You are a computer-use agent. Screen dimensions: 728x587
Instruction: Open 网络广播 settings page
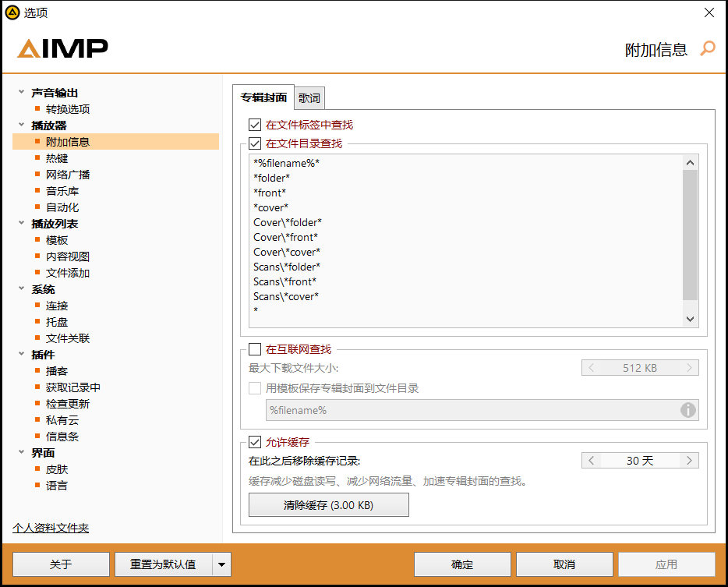[68, 175]
